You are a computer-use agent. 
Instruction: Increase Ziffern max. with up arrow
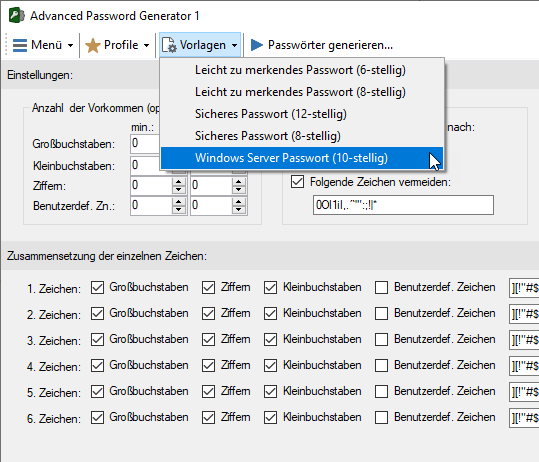[239, 182]
